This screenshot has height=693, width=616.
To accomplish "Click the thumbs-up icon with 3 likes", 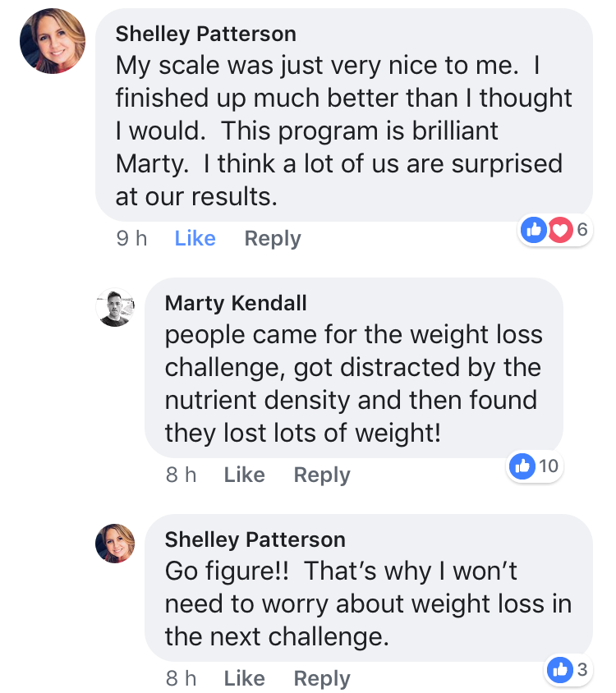I will (560, 669).
